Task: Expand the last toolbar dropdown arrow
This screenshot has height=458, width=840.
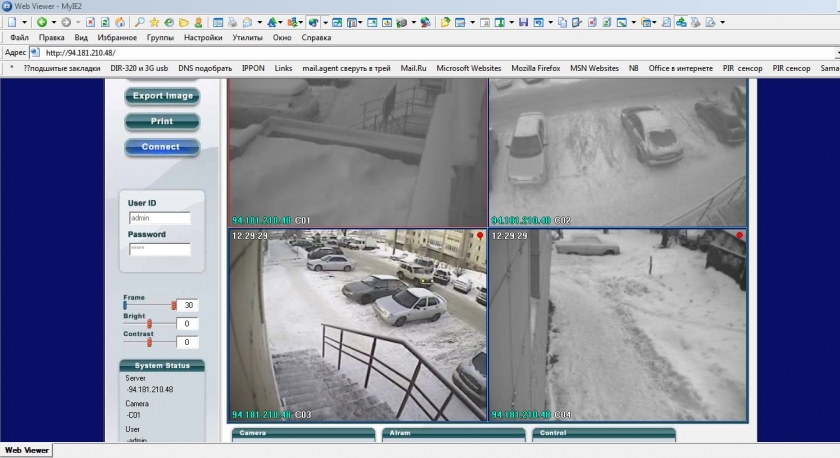Action: pos(723,22)
